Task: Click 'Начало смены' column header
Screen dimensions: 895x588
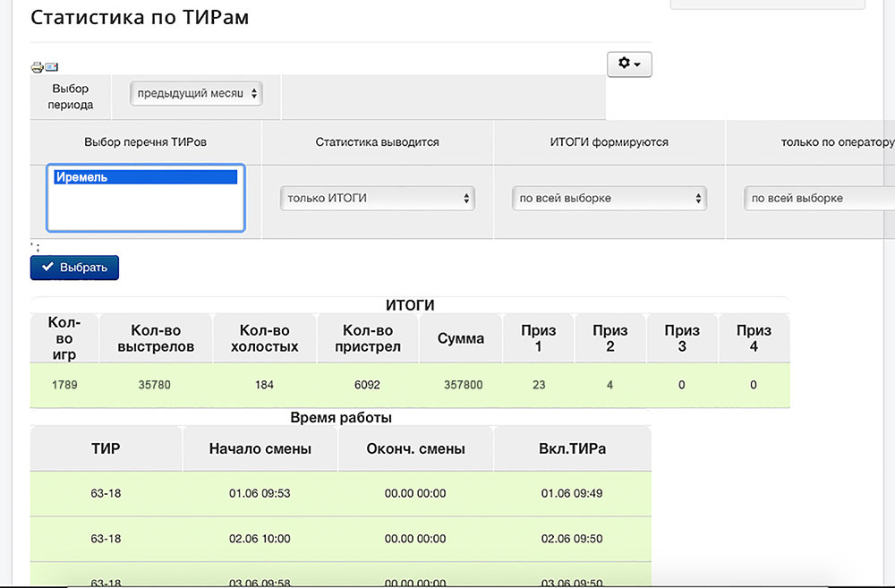Action: (260, 448)
